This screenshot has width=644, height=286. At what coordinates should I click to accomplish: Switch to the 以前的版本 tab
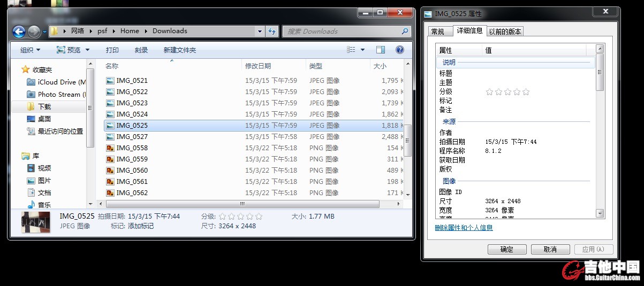tap(505, 32)
